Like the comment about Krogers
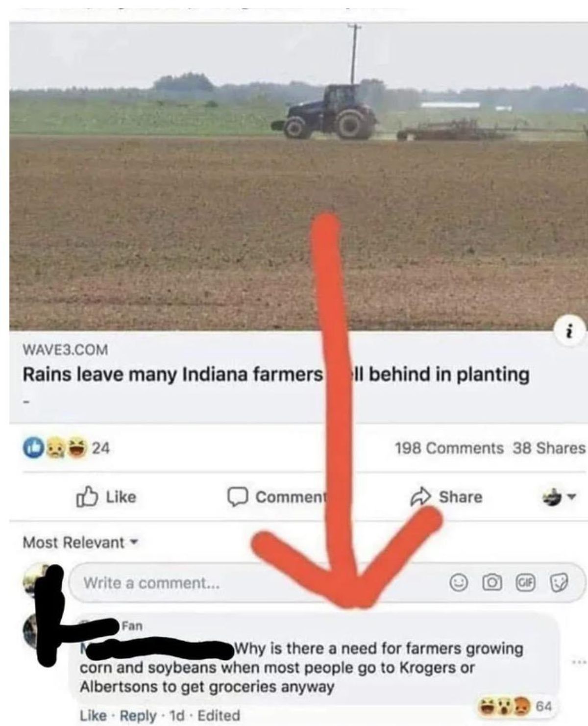This screenshot has height=726, width=588. click(93, 715)
